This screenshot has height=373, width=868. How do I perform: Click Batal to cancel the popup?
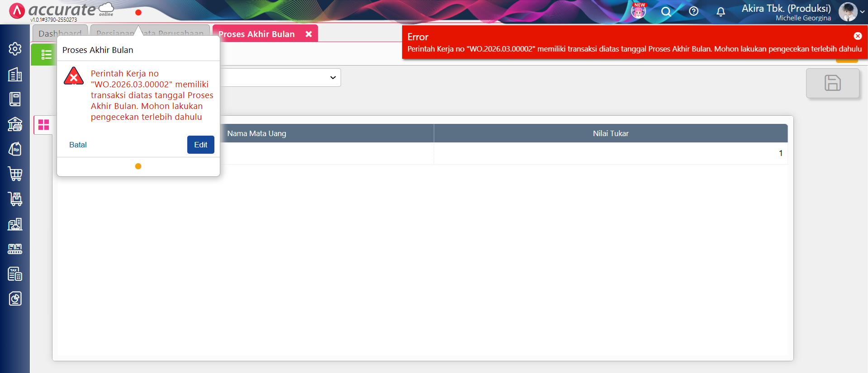pyautogui.click(x=78, y=145)
